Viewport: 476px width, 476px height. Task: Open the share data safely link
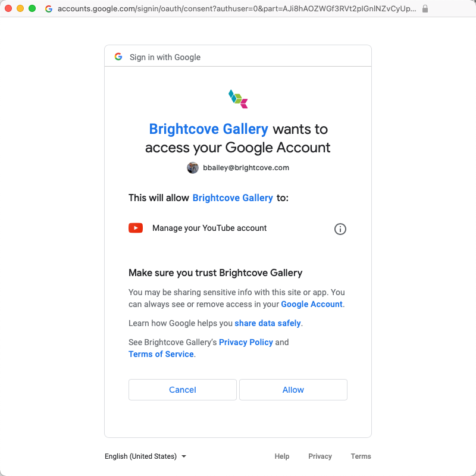click(x=267, y=323)
